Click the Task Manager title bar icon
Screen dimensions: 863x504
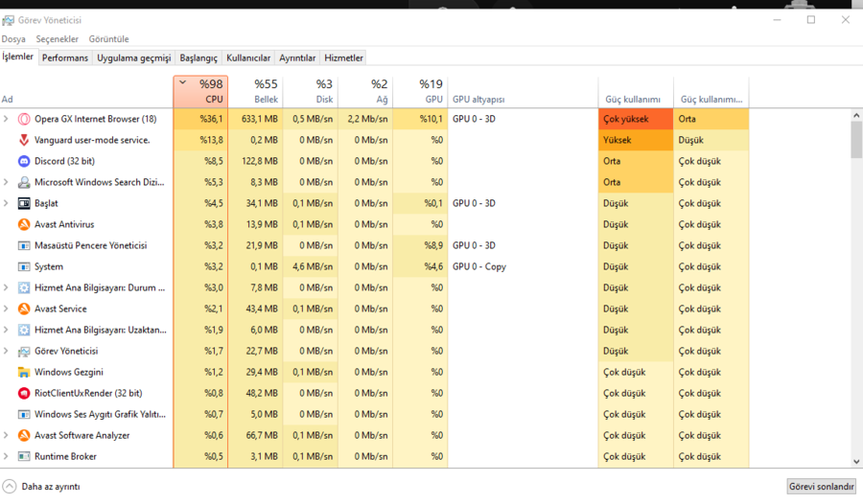tap(8, 20)
